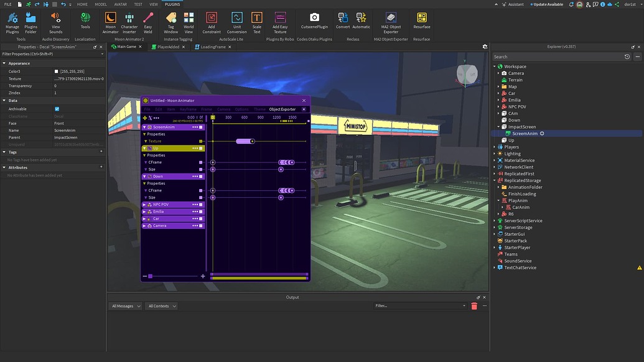The height and width of the screenshot is (362, 644).
Task: Collapse the ImpactScreen entry in Explorer
Action: tap(498, 126)
